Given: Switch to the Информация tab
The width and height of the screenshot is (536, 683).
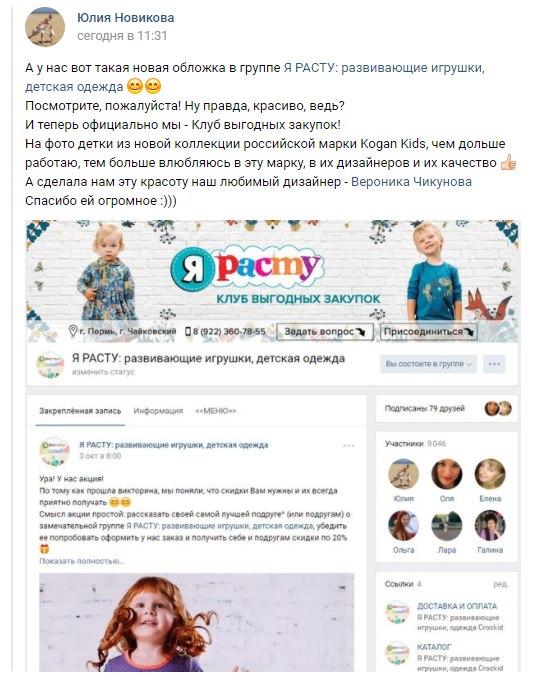Looking at the screenshot, I should [x=158, y=411].
